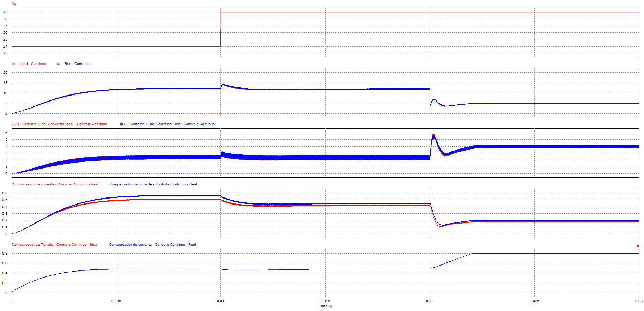
Task: Click the 23 tick on Vg axis
Action: coord(5,53)
